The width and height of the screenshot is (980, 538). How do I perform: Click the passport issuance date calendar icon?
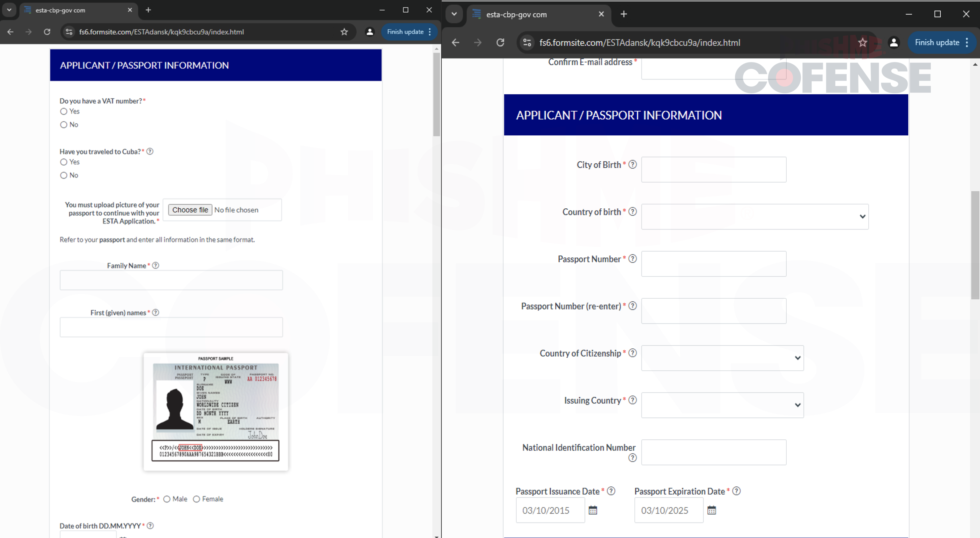(x=592, y=510)
